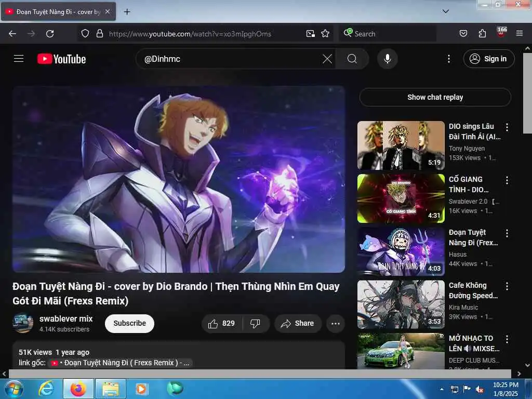Screen dimensions: 532x399
Task: Go back with the browser back arrow
Action: tap(12, 34)
